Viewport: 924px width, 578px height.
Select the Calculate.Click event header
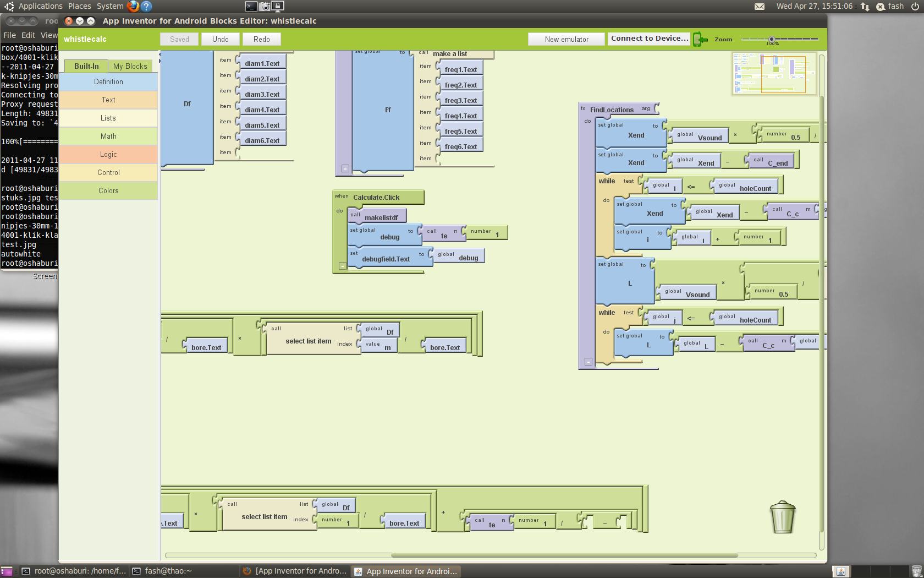pos(378,197)
